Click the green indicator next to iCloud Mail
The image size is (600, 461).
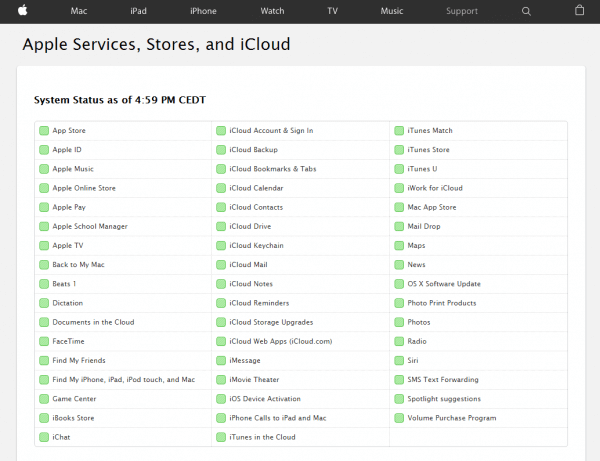pos(221,265)
